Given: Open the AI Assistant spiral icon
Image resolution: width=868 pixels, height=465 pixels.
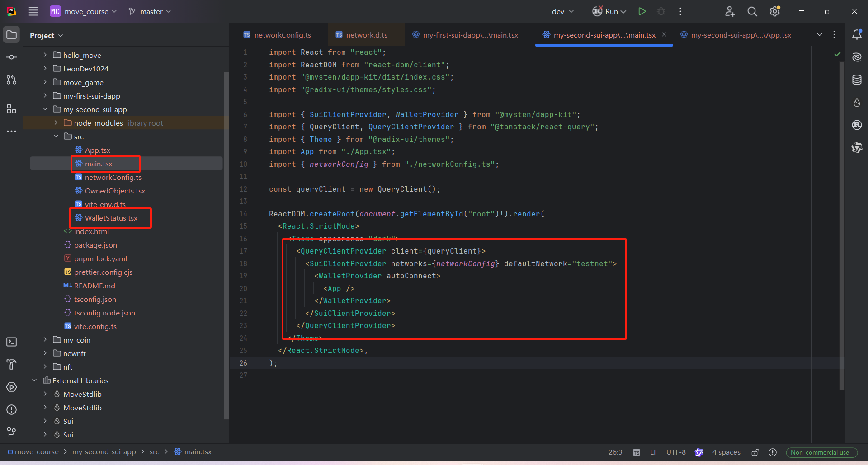Looking at the screenshot, I should [857, 57].
